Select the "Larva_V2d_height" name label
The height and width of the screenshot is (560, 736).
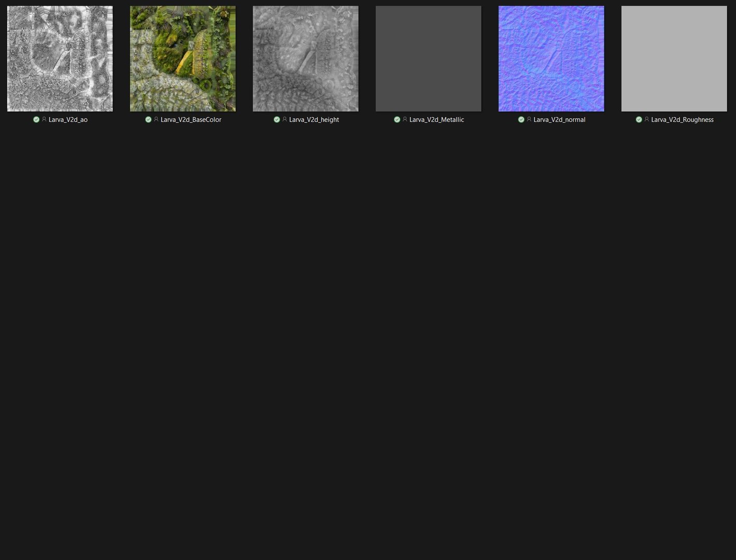click(x=314, y=120)
